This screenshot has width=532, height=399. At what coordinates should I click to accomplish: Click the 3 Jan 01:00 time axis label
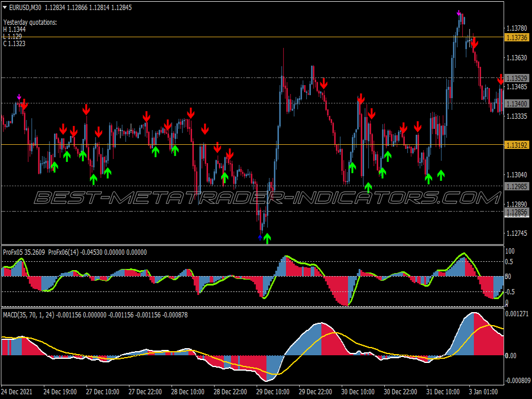coord(484,392)
